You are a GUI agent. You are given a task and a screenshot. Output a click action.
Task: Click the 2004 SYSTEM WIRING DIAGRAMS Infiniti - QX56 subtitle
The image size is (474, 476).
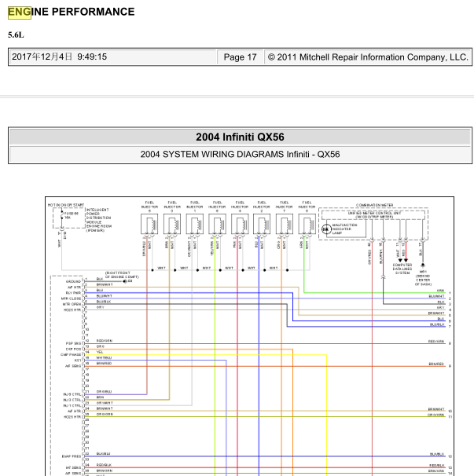pos(240,154)
